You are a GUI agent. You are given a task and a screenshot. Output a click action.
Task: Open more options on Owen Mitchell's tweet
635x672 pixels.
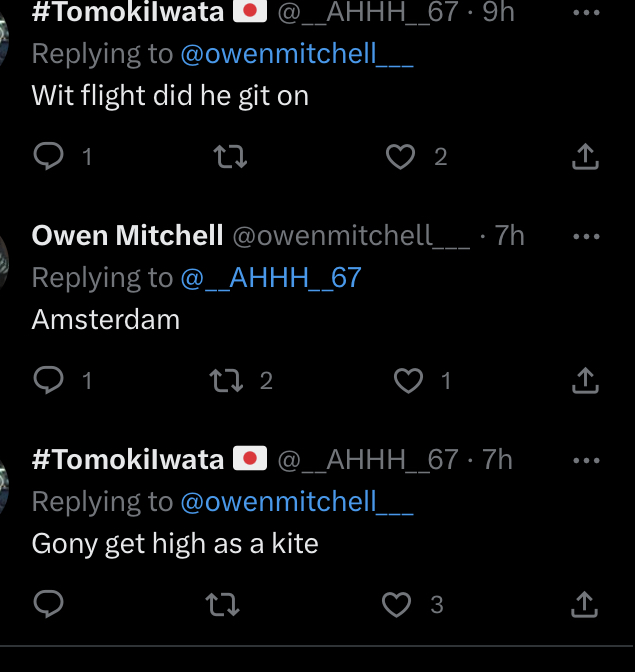click(x=585, y=236)
